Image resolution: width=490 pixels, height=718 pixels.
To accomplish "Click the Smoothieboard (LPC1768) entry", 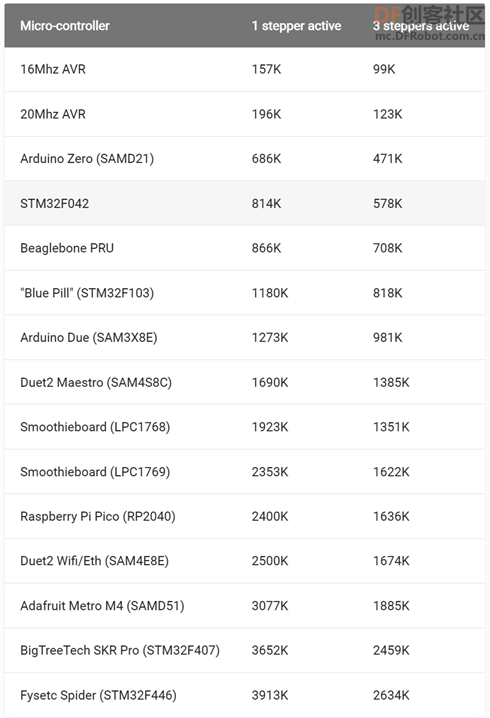I will point(95,427).
